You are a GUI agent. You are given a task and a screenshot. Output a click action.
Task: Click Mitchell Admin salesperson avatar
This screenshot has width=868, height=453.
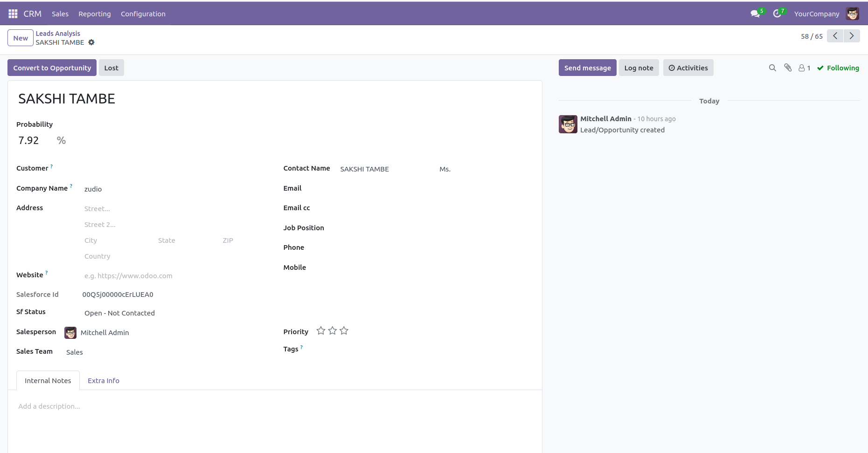click(x=70, y=333)
